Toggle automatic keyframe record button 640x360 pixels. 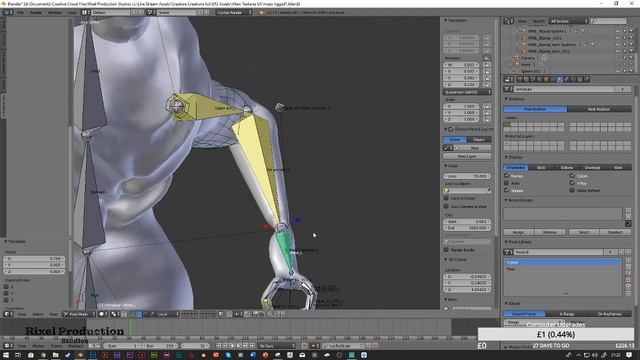pyautogui.click(x=304, y=346)
